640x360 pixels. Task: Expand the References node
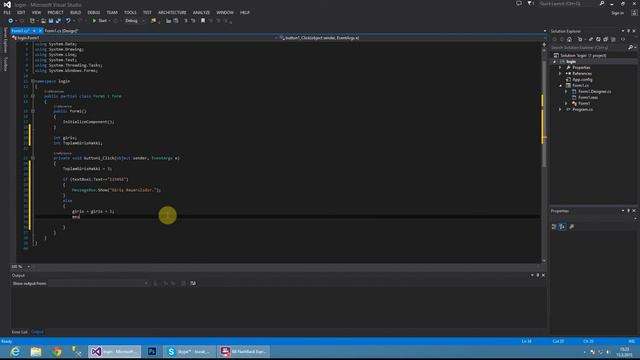[x=560, y=73]
